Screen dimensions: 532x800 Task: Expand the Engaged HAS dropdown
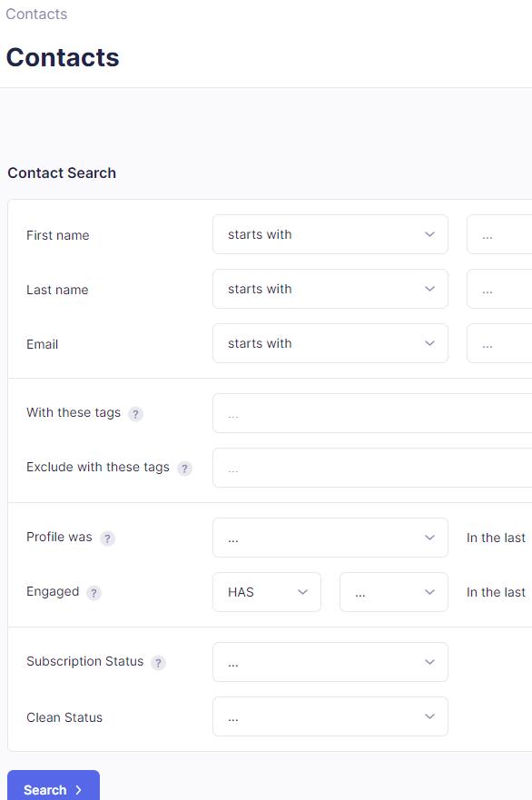267,592
